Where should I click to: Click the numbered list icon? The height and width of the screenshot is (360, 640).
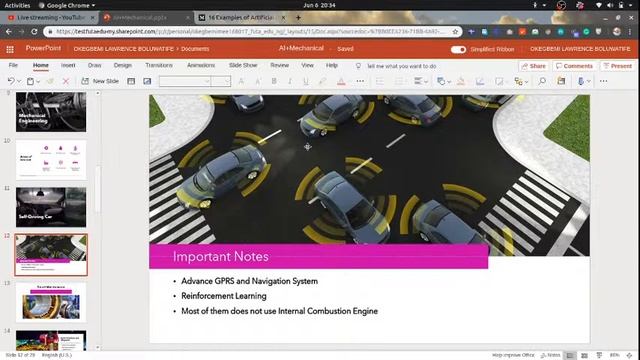(x=399, y=81)
